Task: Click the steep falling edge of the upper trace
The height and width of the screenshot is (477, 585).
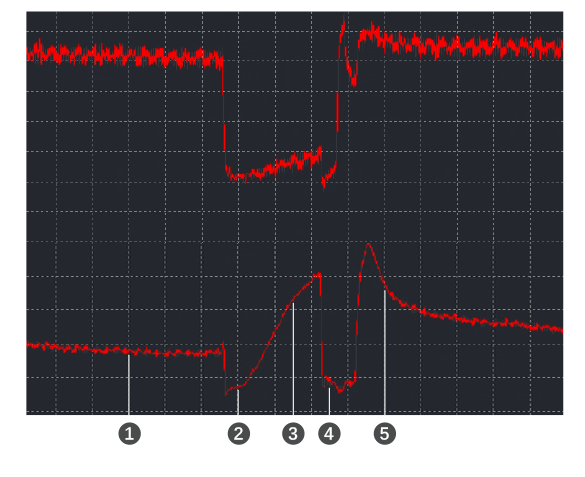Action: click(224, 112)
